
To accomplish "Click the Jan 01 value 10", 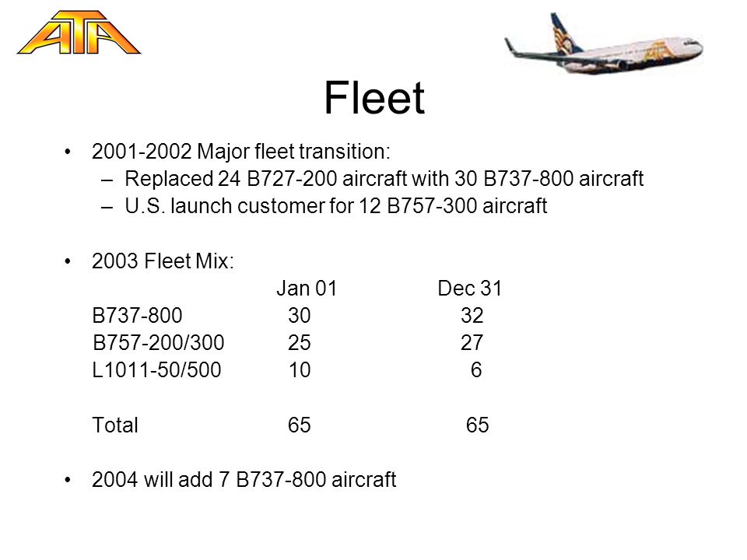I will pyautogui.click(x=300, y=369).
